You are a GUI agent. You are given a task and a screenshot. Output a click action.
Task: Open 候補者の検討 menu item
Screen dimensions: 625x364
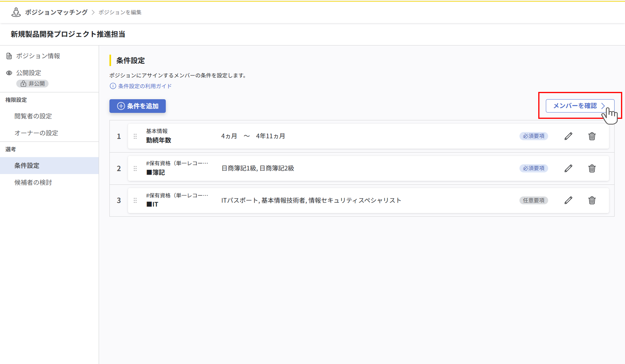point(33,183)
